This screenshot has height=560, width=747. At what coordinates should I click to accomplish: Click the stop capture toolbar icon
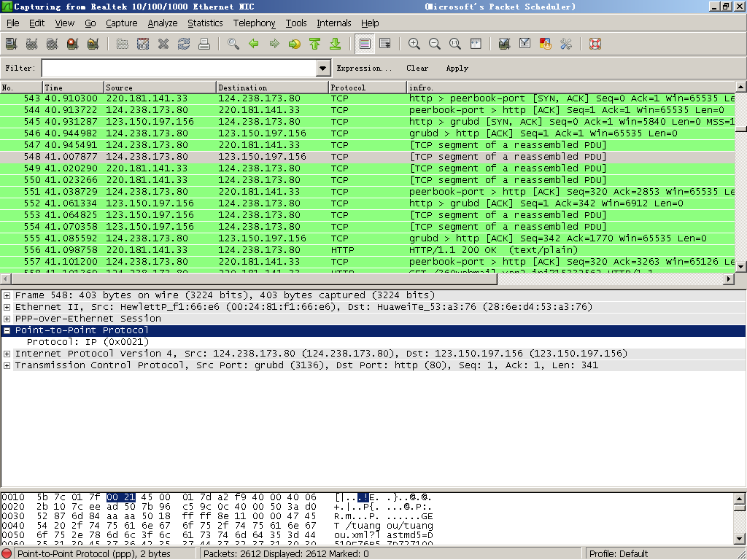coord(72,44)
